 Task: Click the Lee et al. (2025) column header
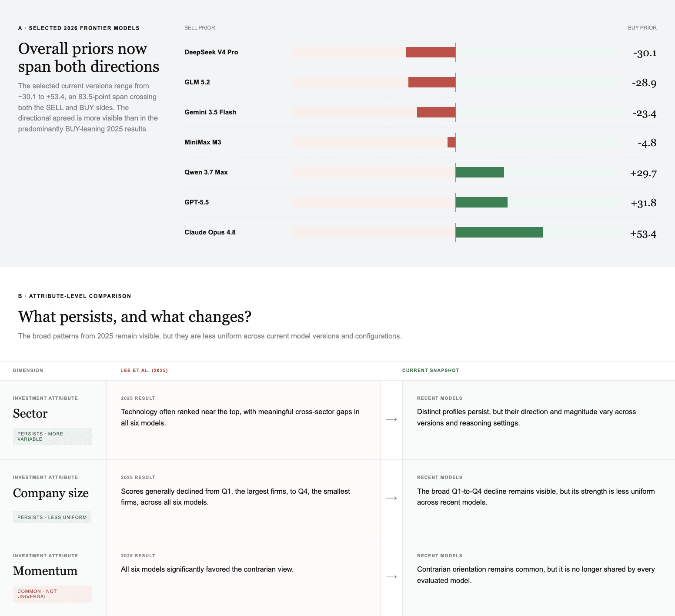pos(144,371)
